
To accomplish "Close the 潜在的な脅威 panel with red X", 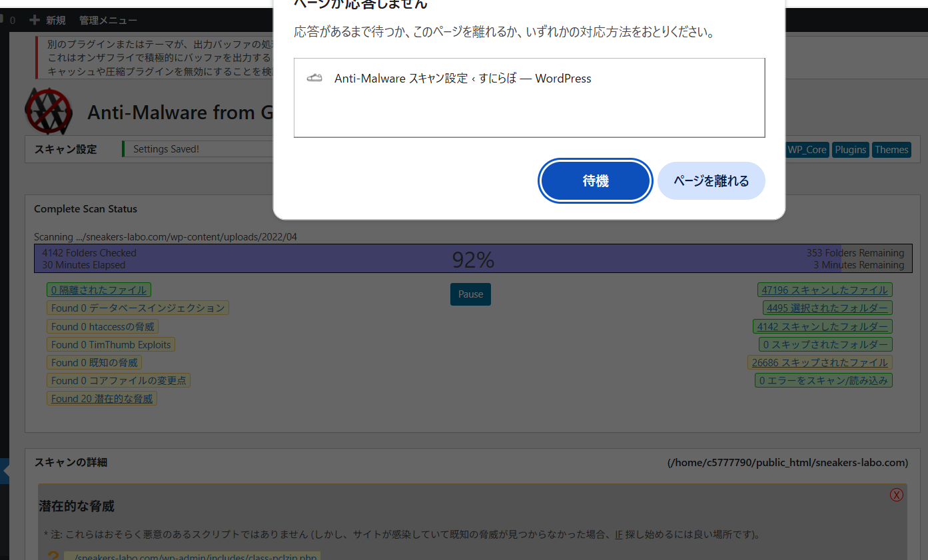I will [x=896, y=494].
